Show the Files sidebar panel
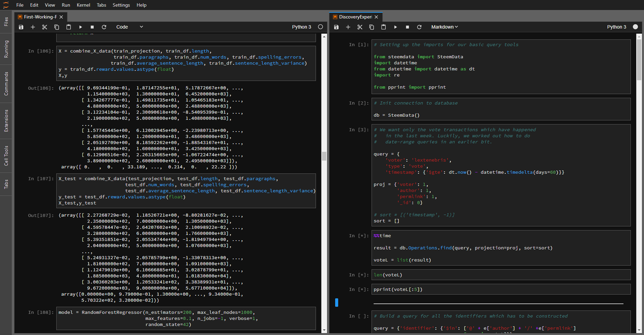644x335 pixels. pos(6,21)
